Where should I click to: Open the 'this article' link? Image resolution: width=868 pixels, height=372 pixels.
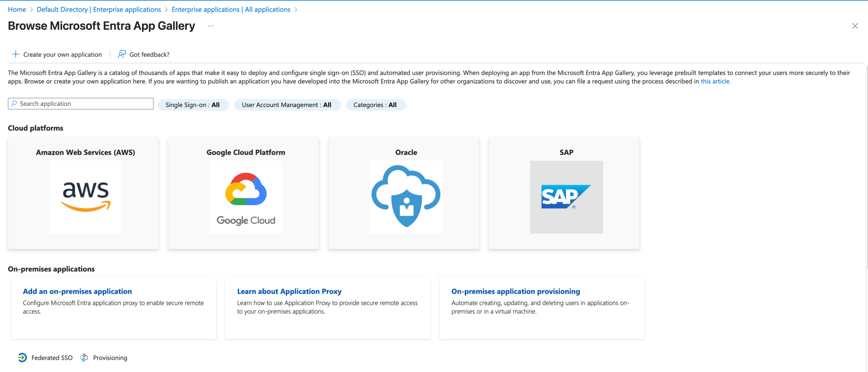[x=715, y=81]
